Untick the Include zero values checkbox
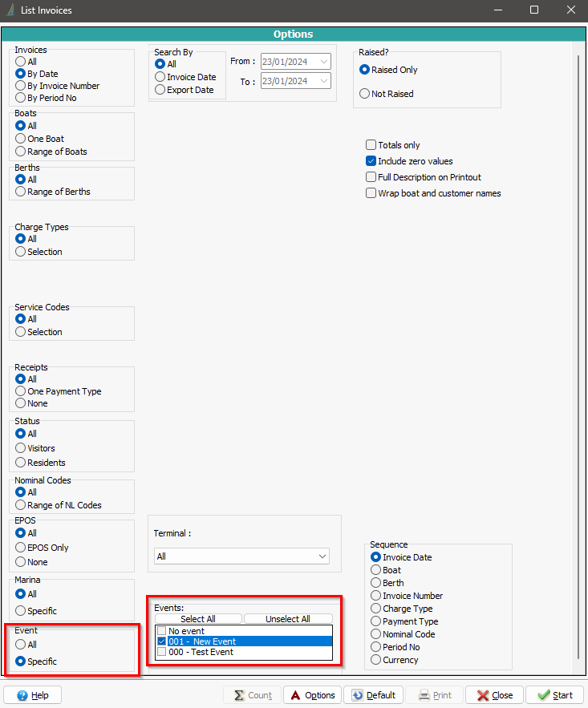Viewport: 588px width, 708px height. coord(371,161)
